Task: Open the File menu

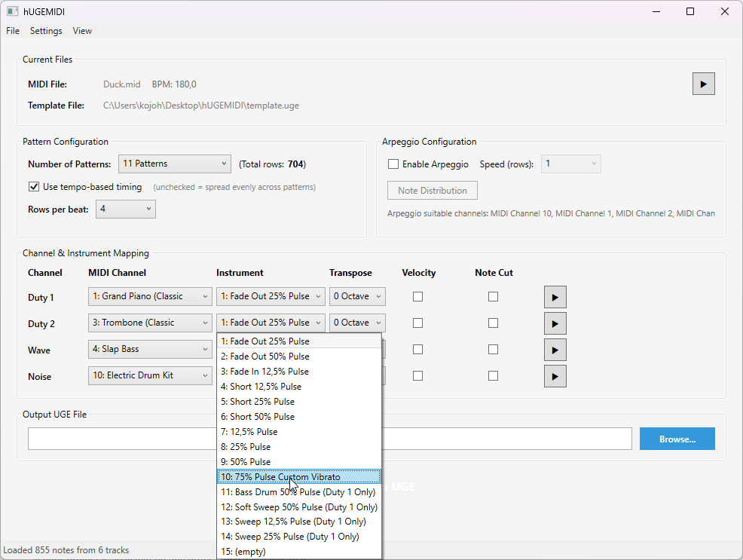Action: [x=13, y=31]
